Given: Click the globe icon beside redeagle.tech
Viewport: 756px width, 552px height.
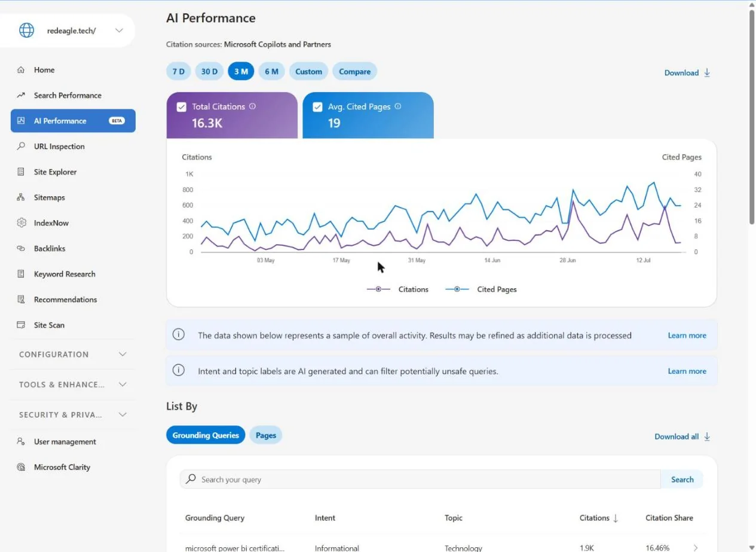Looking at the screenshot, I should point(27,31).
